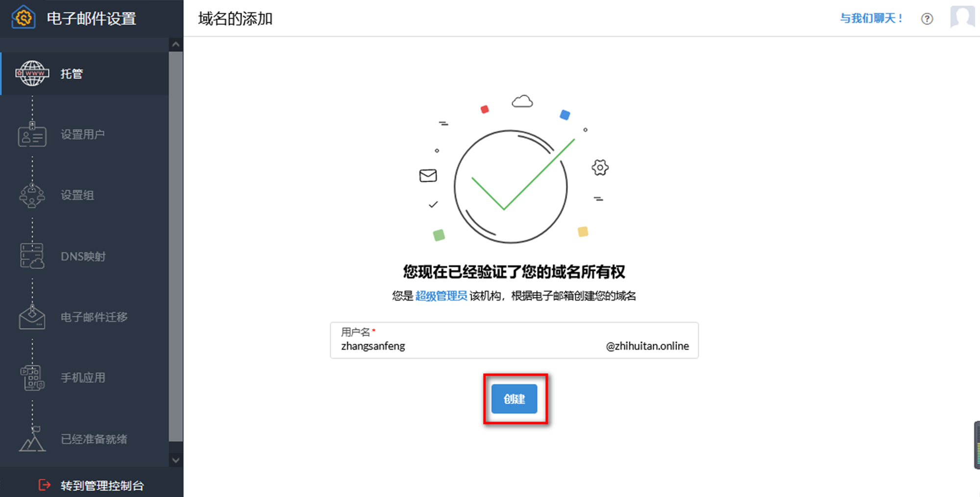This screenshot has width=980, height=497.
Task: Open the user profile avatar
Action: [x=962, y=18]
